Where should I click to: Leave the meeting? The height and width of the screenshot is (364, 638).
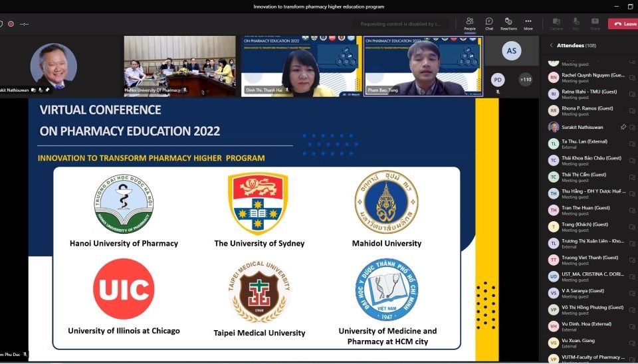(x=623, y=24)
